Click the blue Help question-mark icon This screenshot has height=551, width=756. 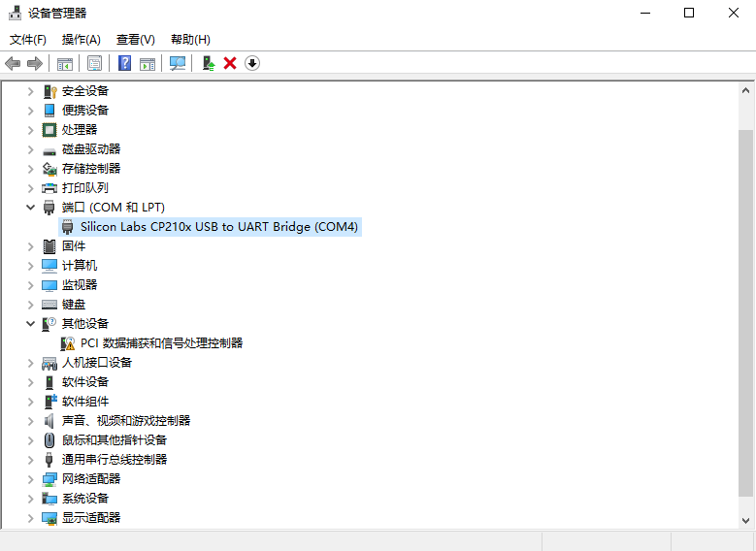[x=124, y=63]
